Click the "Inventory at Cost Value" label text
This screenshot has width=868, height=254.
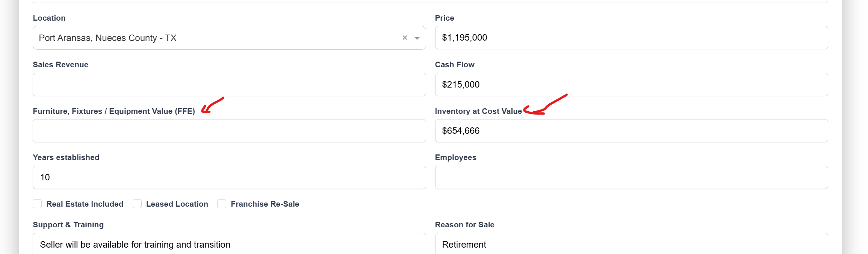pos(478,111)
